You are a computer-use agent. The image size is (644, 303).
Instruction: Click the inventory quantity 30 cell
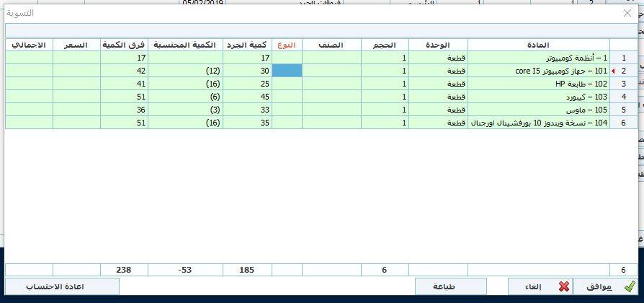pyautogui.click(x=247, y=71)
